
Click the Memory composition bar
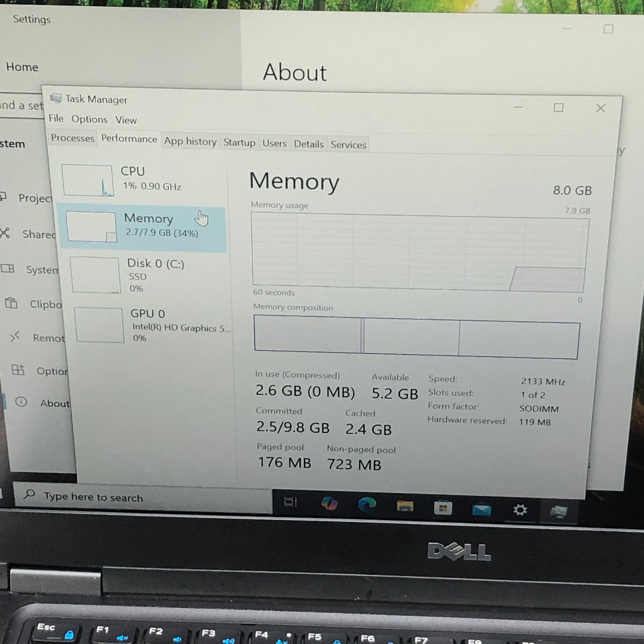click(x=417, y=336)
